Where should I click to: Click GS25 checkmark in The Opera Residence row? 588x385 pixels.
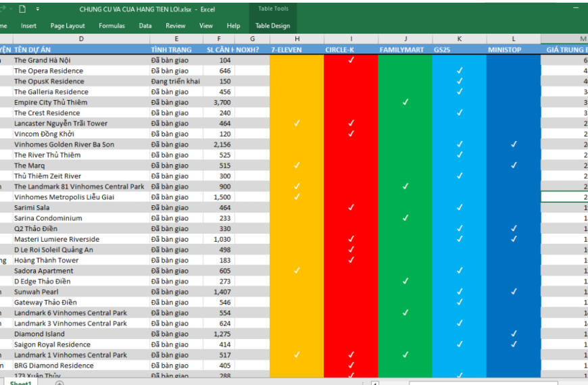pyautogui.click(x=460, y=70)
